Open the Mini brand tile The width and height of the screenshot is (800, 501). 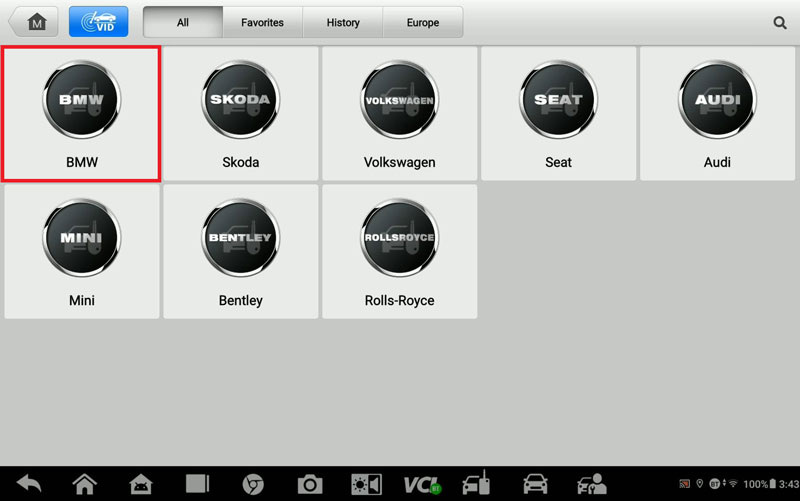(x=82, y=252)
